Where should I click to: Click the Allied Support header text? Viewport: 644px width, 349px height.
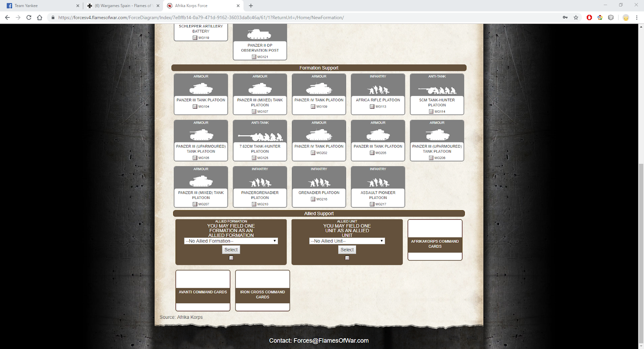coord(319,214)
